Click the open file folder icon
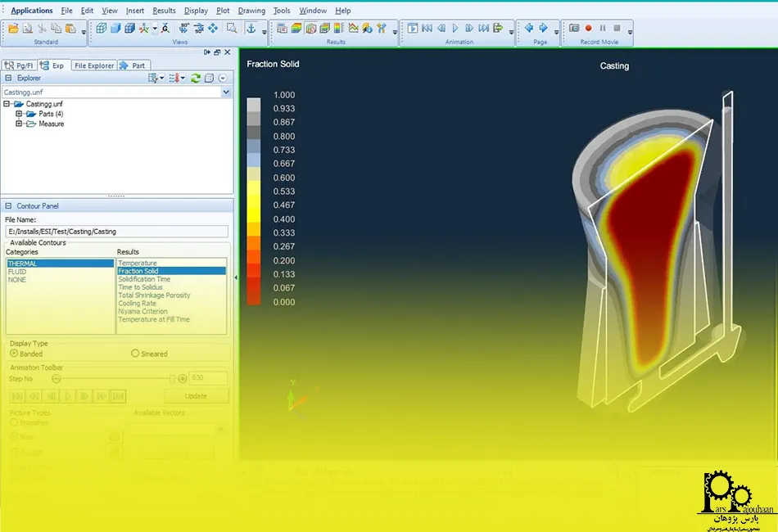This screenshot has width=778, height=532. tap(13, 29)
